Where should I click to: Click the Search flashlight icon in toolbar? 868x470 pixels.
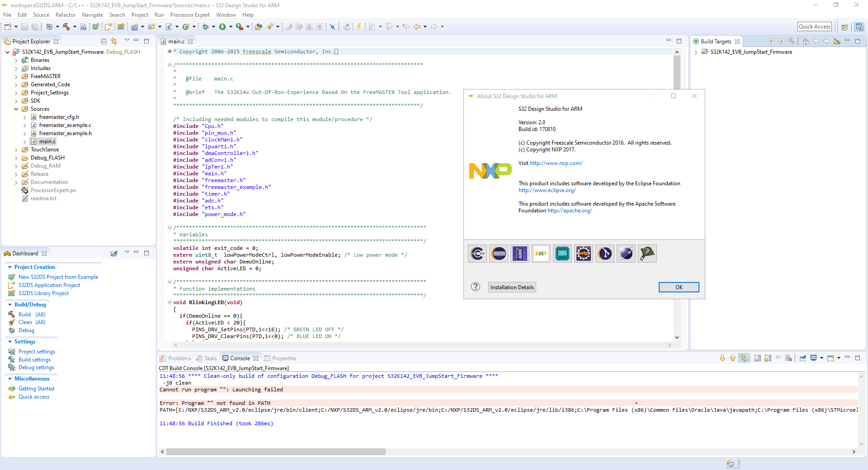(x=269, y=27)
